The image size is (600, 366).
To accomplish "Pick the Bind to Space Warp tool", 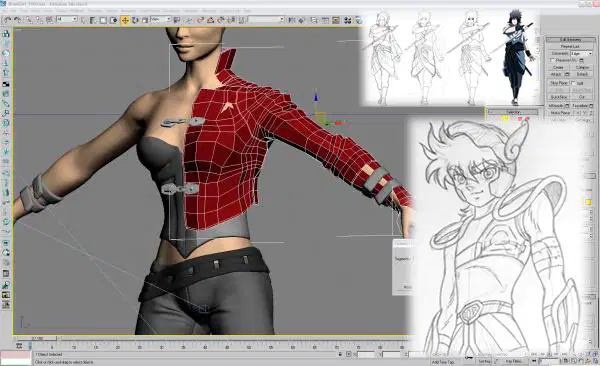I will point(49,20).
